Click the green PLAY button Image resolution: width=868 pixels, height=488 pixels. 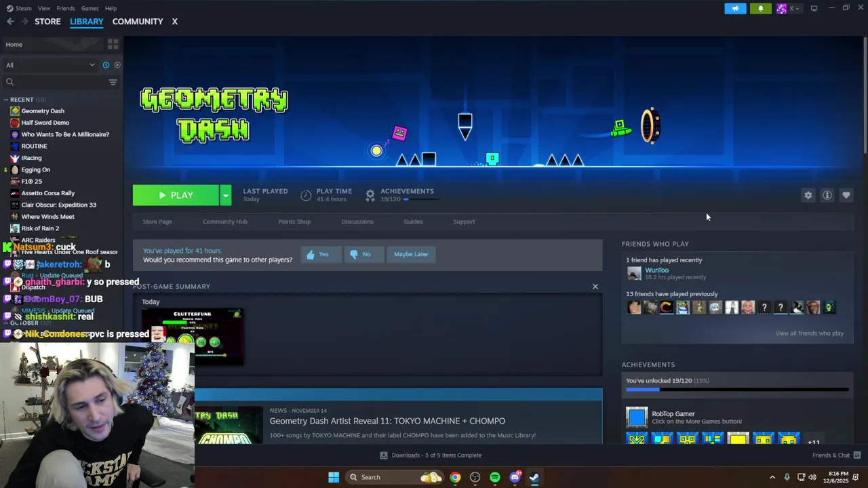[x=176, y=195]
